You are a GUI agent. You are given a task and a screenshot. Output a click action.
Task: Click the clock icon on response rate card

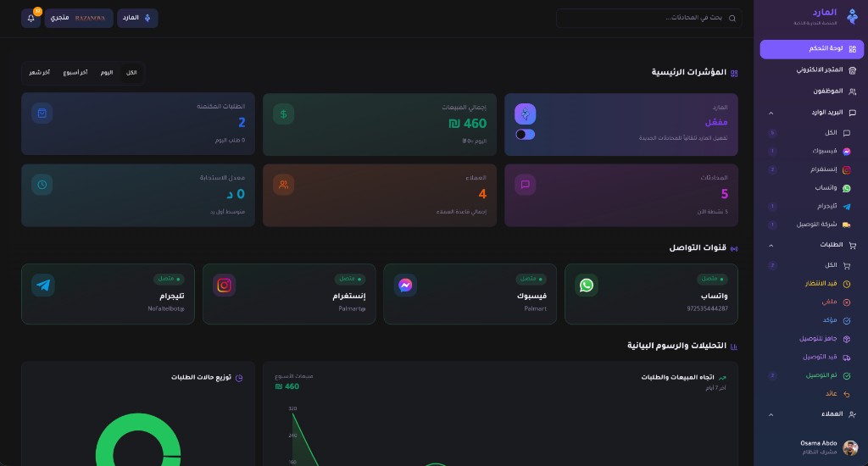[x=42, y=185]
